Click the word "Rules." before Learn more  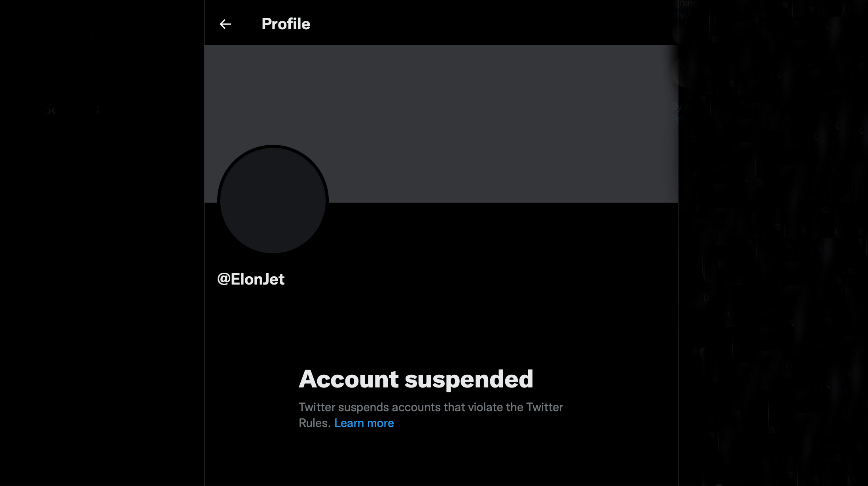[315, 423]
